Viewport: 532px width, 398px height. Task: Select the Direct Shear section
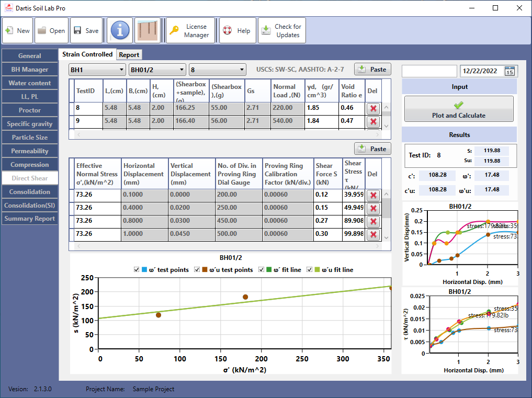point(29,178)
